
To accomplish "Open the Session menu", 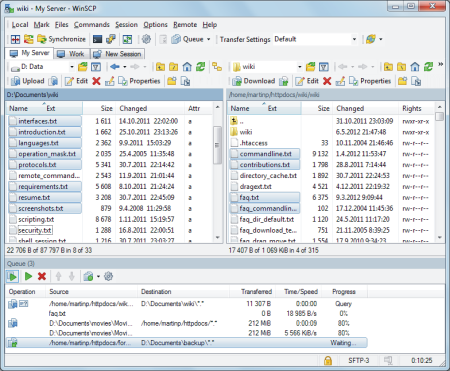I will click(126, 25).
